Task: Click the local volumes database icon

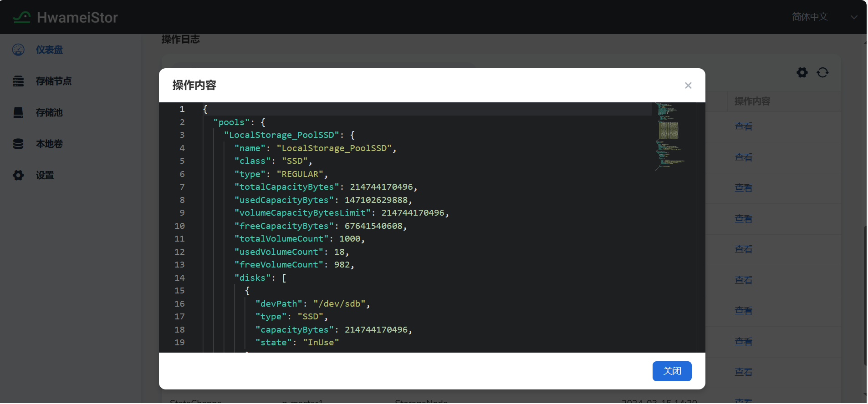Action: [x=18, y=144]
